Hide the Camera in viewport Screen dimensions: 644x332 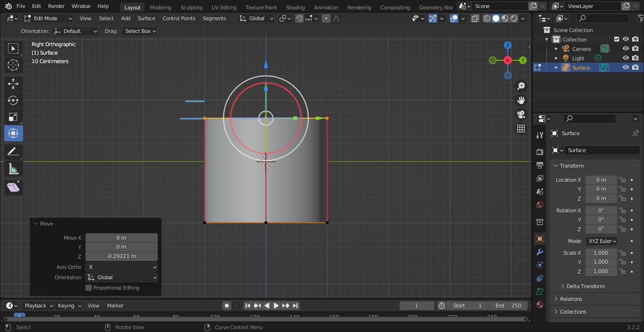626,49
